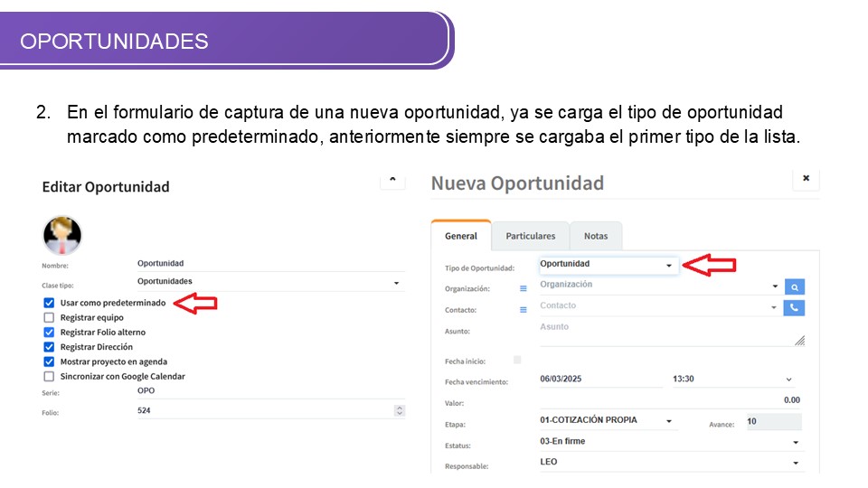Click the Asunto textarea resize handle
868x488 pixels.
[x=800, y=341]
